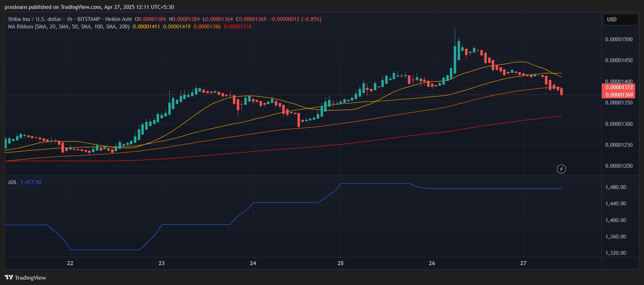Click the Shiba Inu / U.S. dollar symbol title

35,19
